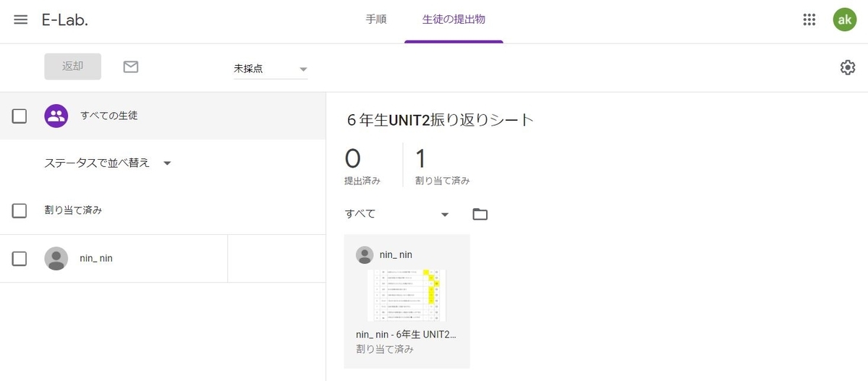The image size is (868, 381).
Task: Click the 1 割り当て済み counter
Action: [442, 166]
